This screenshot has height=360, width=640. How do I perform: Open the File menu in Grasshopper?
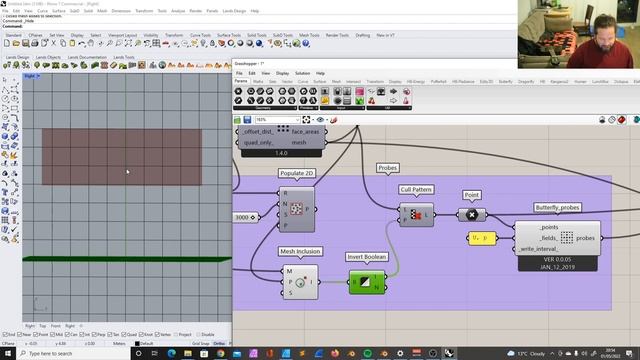point(239,73)
